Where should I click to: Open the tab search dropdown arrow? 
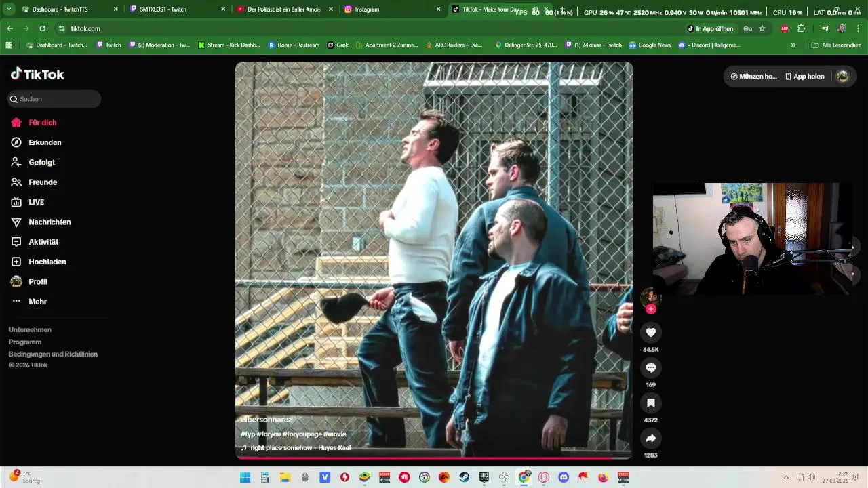tap(9, 9)
